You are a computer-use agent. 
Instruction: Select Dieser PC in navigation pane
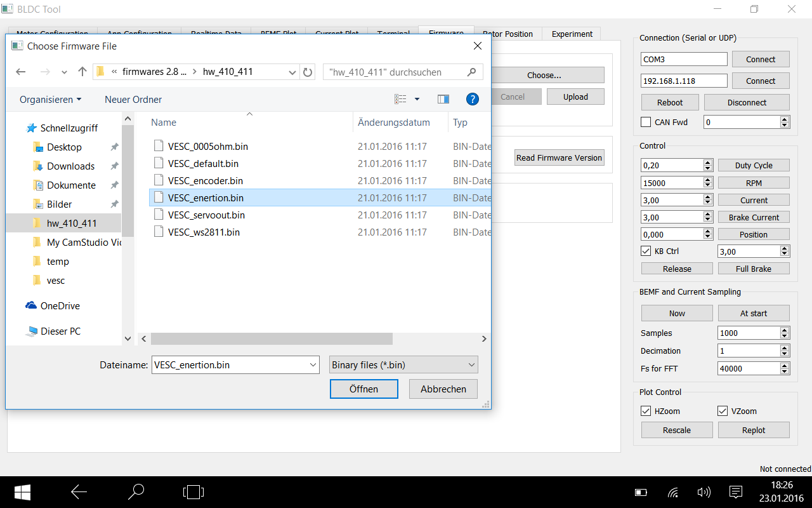pos(60,331)
